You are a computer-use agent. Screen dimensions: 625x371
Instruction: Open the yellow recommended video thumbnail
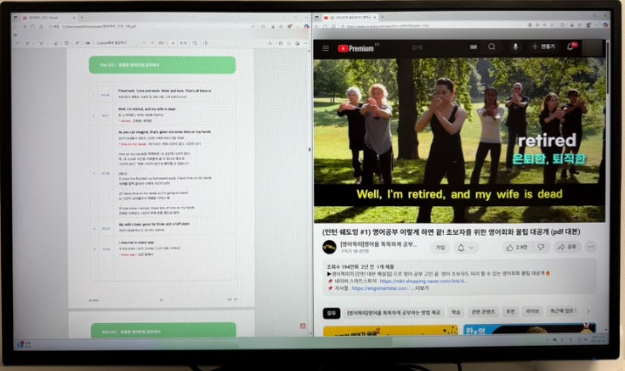click(x=390, y=331)
